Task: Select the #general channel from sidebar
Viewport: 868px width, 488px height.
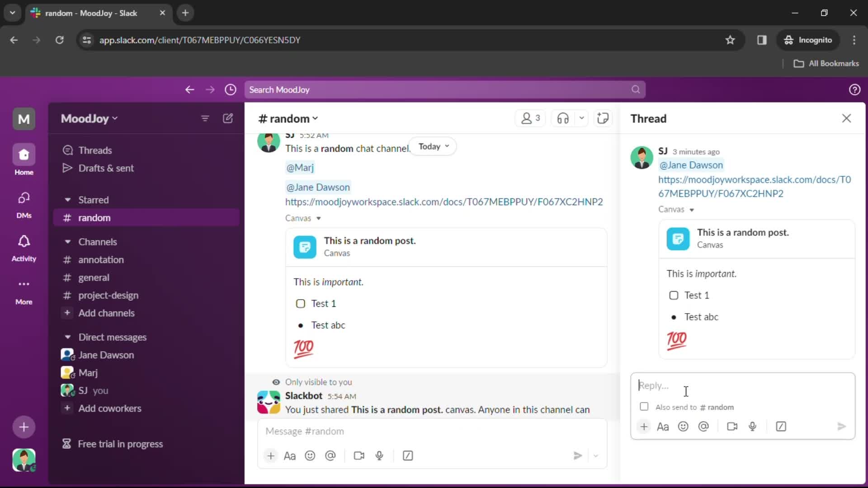Action: coord(94,277)
